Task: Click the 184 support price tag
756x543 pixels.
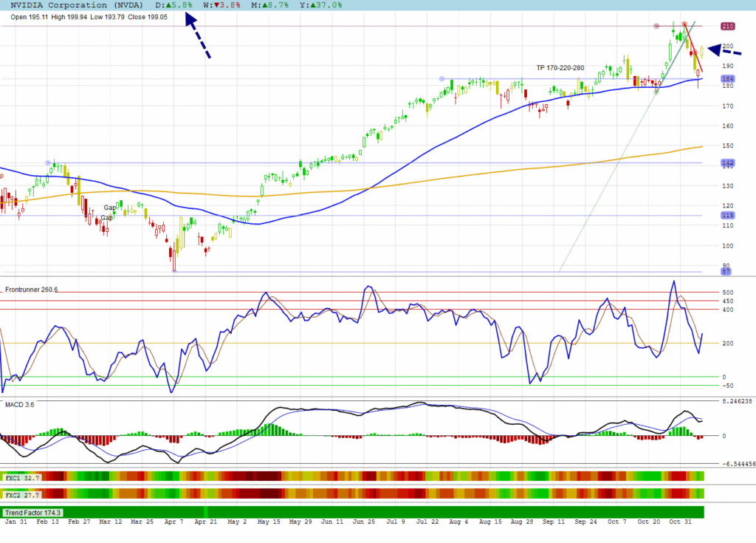Action: tap(726, 79)
